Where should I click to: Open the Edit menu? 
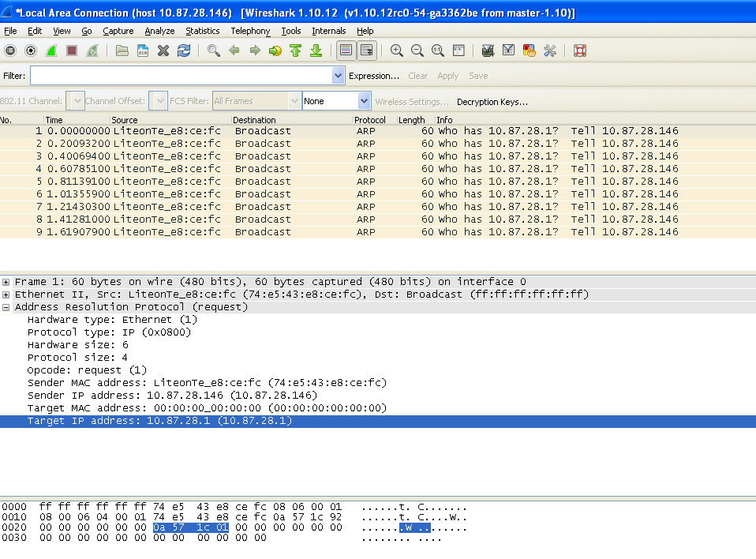(35, 31)
